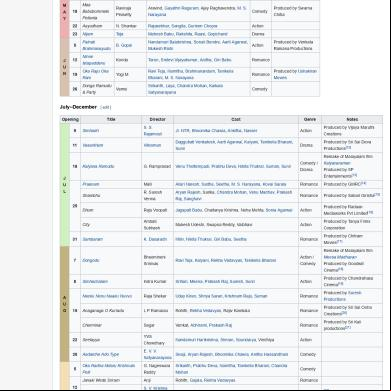The image size is (391, 391).
Task: Follow the Jr. NTR cast link
Action: click(x=182, y=131)
